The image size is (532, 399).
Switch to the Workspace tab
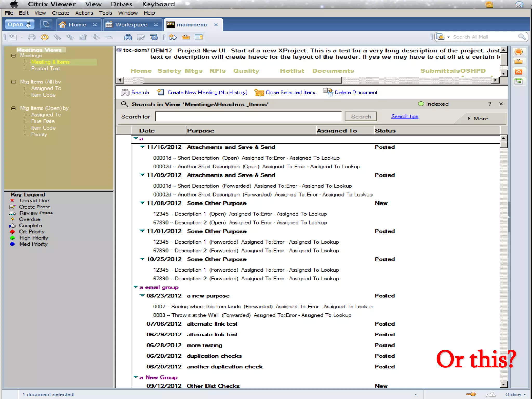(x=131, y=25)
